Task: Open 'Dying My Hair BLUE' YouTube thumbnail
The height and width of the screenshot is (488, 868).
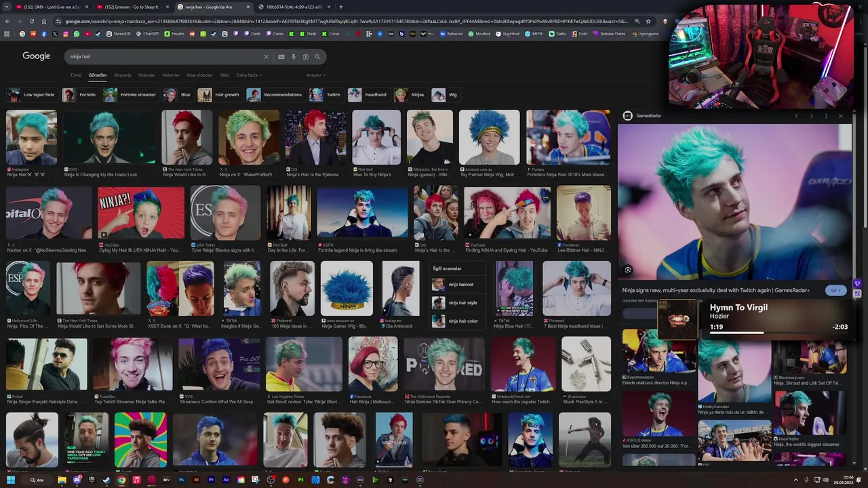Action: (x=141, y=213)
